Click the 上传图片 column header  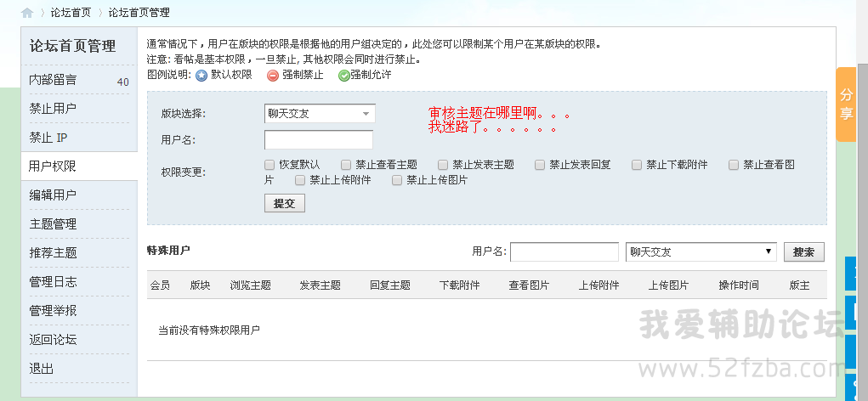669,285
